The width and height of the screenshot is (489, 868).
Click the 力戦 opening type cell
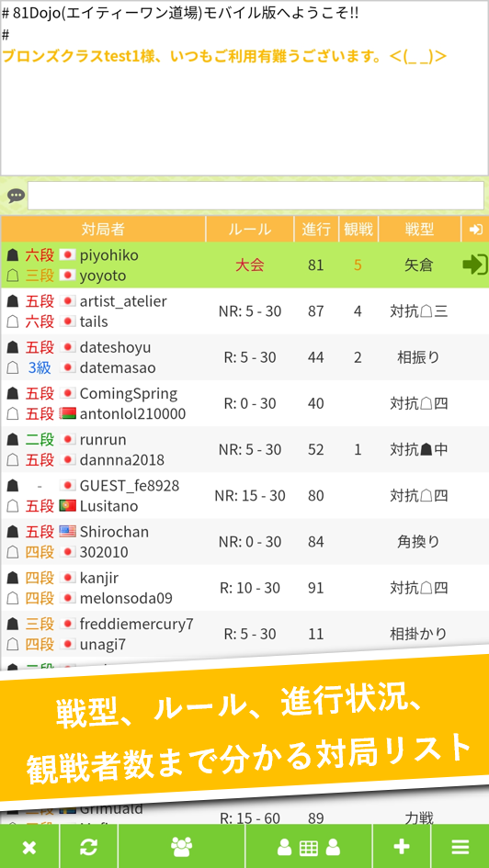click(x=419, y=817)
